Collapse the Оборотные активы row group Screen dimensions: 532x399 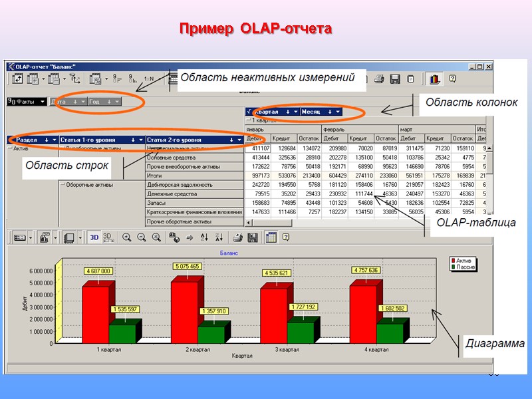63,184
